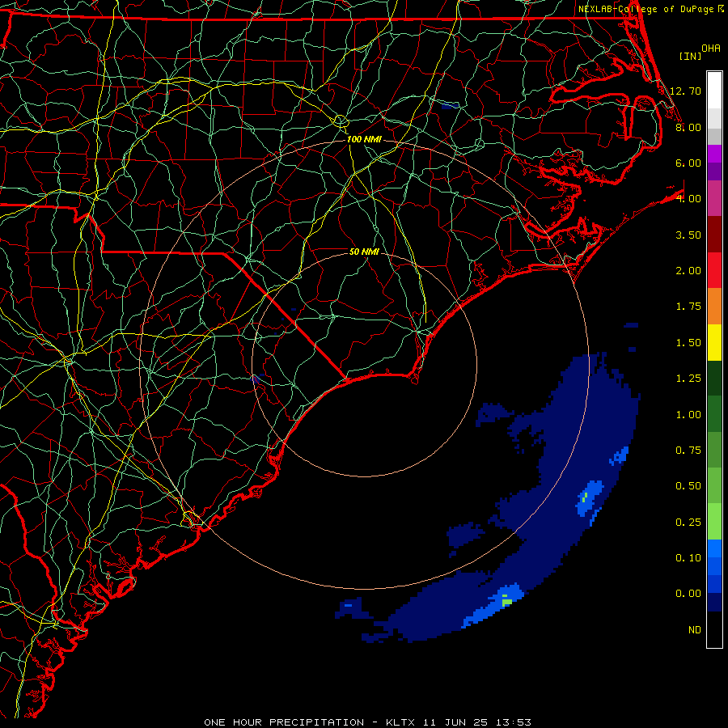Select the 0.75 legend value

pos(688,451)
